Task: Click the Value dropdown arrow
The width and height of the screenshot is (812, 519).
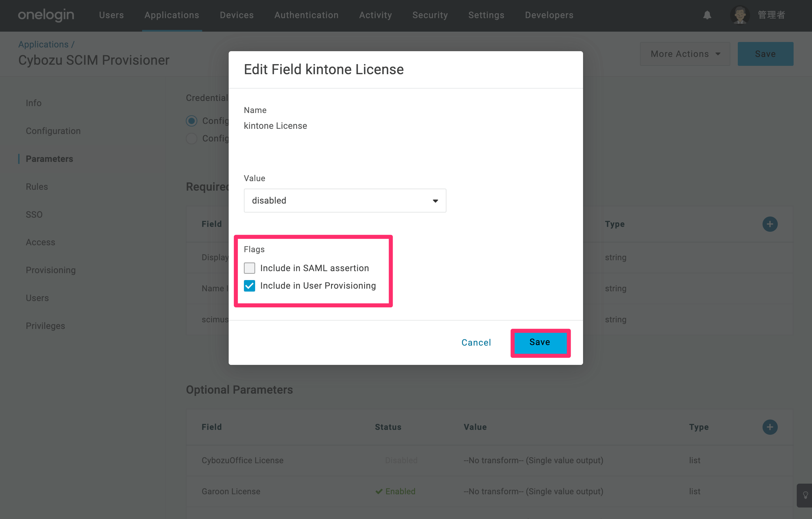Action: 435,201
